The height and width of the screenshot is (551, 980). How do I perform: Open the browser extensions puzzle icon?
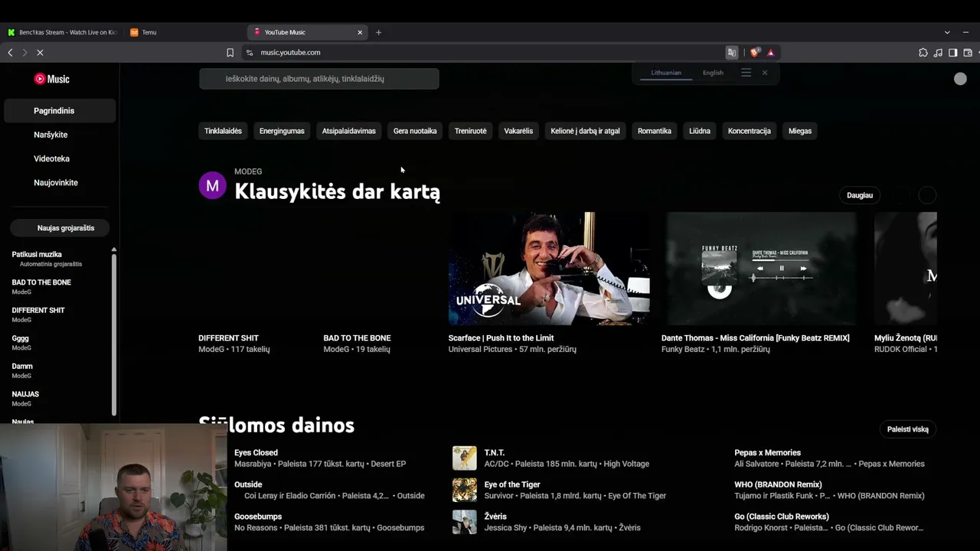[x=923, y=53]
